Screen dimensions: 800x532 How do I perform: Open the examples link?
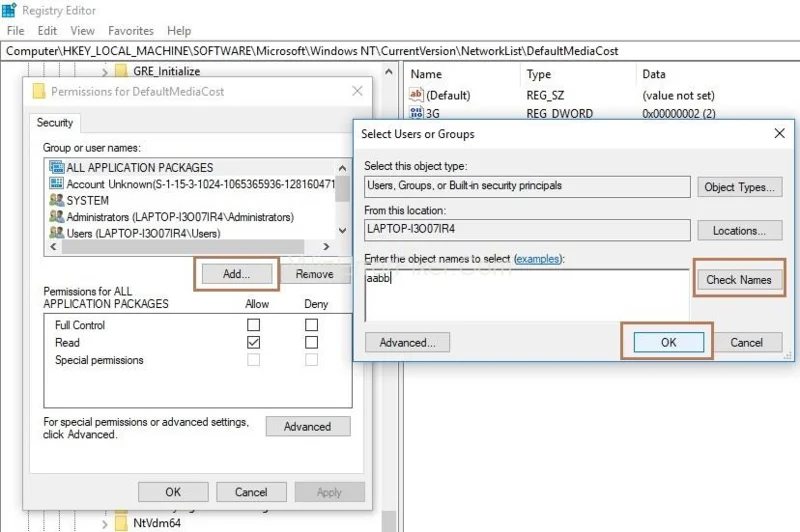click(537, 259)
